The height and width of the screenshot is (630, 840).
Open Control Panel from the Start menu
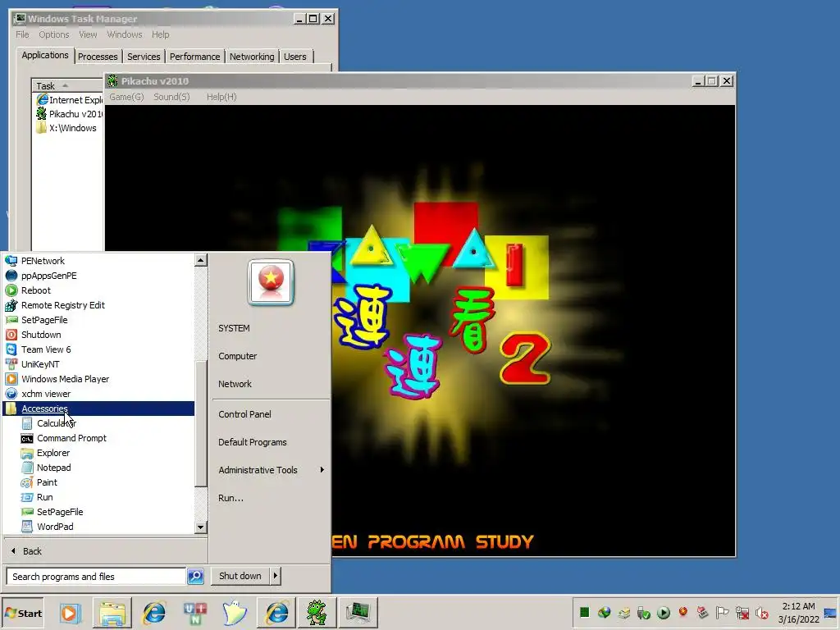(x=244, y=414)
